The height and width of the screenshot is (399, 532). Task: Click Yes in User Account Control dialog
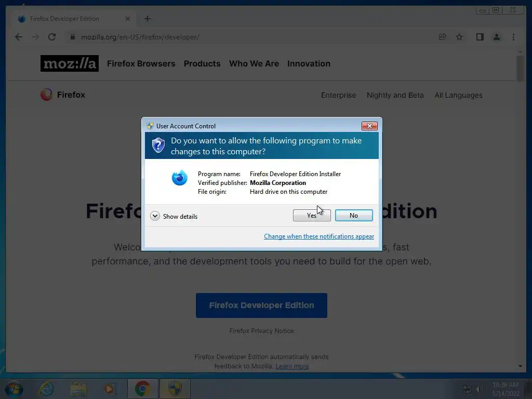[312, 216]
